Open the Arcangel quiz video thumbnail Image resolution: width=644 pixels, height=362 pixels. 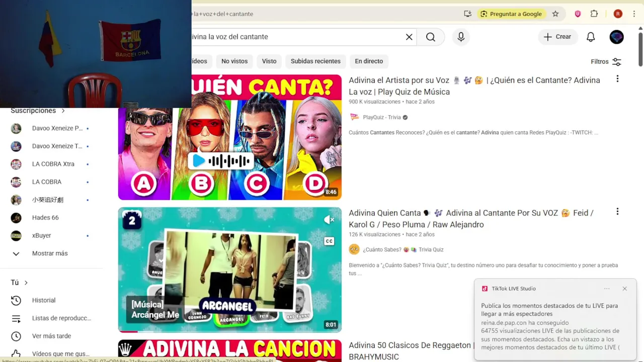(x=229, y=270)
